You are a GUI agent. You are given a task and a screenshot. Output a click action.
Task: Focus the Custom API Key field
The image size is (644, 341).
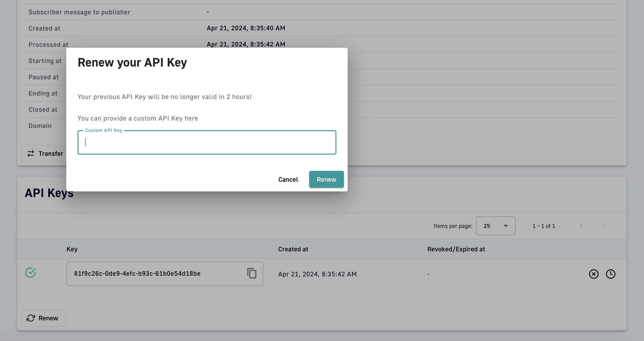point(207,142)
